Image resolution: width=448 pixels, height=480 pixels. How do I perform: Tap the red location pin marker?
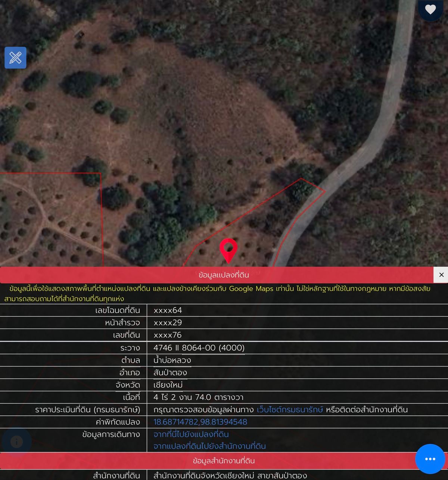pos(228,251)
